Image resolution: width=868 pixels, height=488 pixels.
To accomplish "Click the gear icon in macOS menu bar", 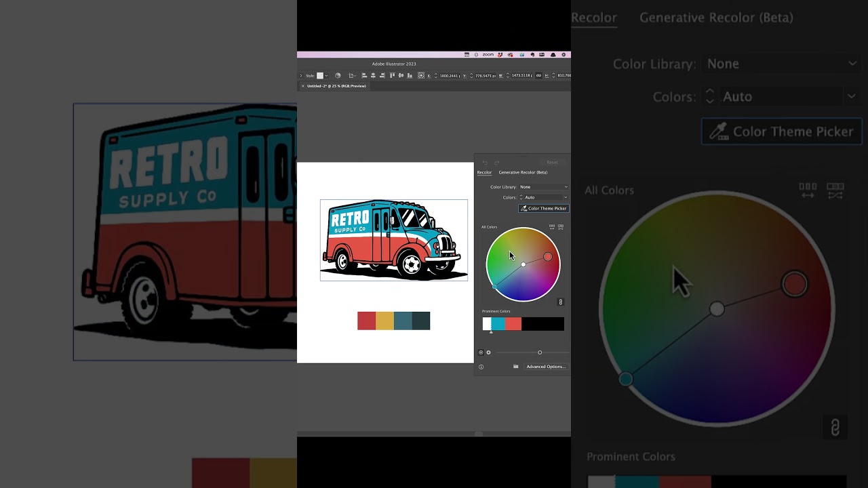I will point(564,55).
